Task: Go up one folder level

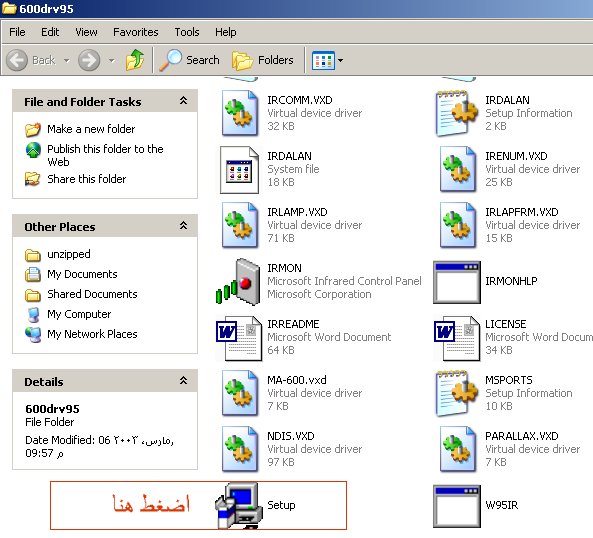Action: (135, 60)
